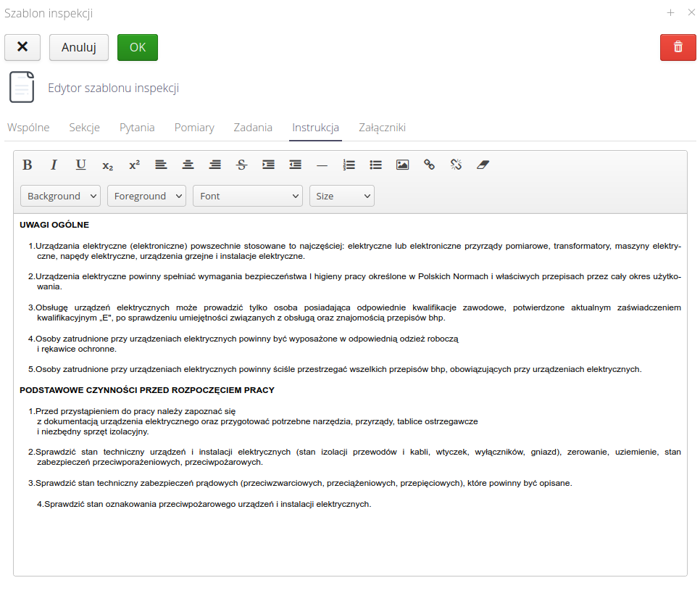Insert an image into the editor

[x=402, y=165]
